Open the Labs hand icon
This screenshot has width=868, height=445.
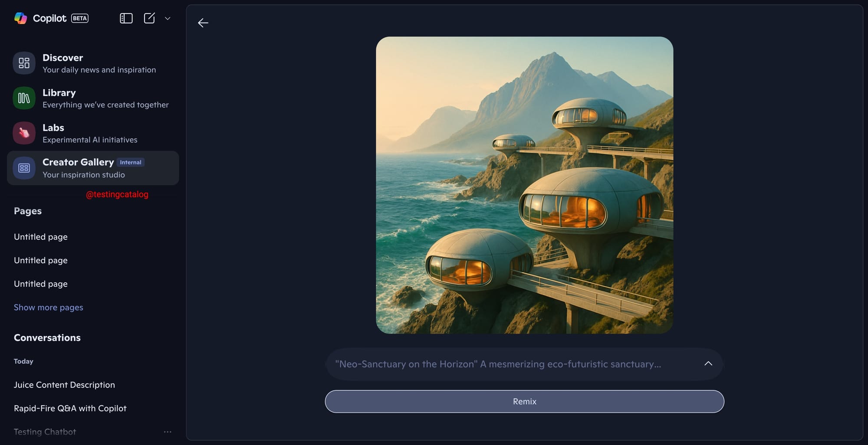coord(24,133)
